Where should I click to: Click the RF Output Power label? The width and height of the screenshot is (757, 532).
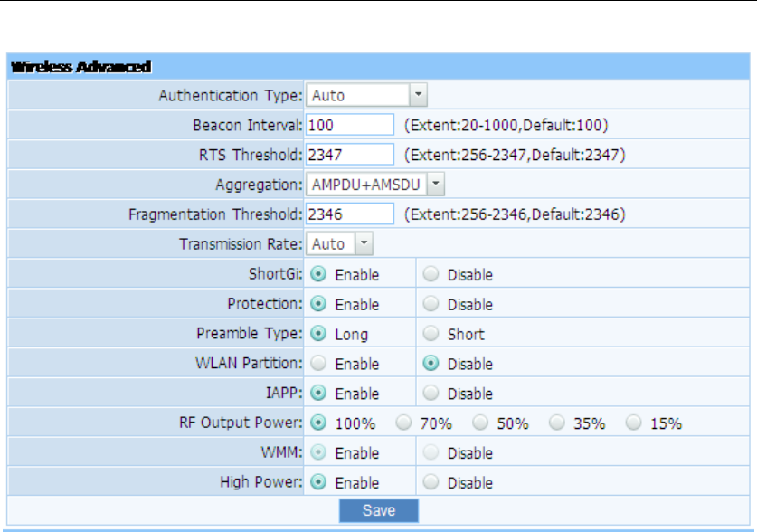coord(241,423)
